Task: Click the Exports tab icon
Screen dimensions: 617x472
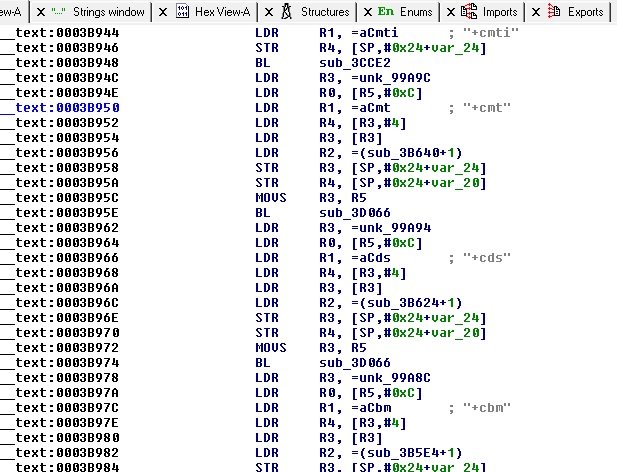Action: (x=554, y=12)
